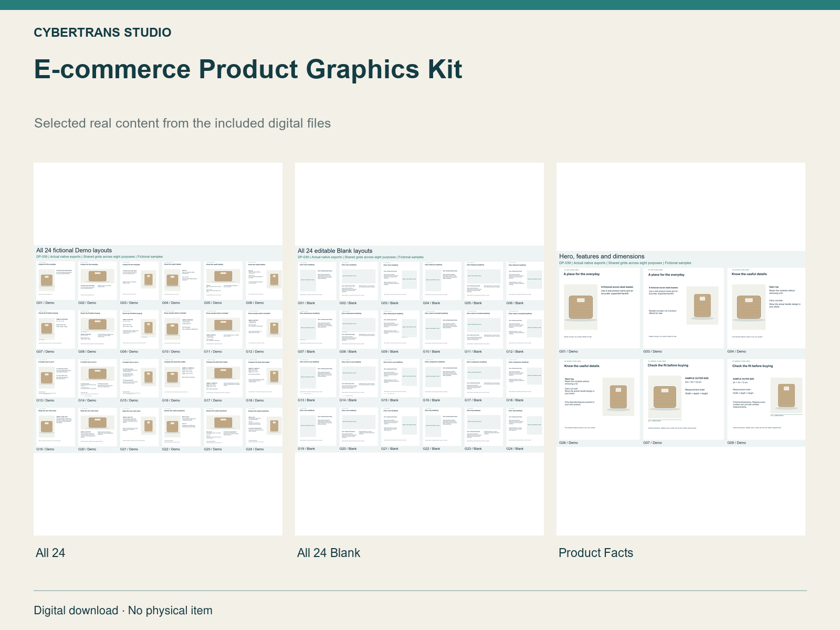This screenshot has height=630, width=840.
Task: Select G06 / Blank thumbnail
Action: (525, 281)
